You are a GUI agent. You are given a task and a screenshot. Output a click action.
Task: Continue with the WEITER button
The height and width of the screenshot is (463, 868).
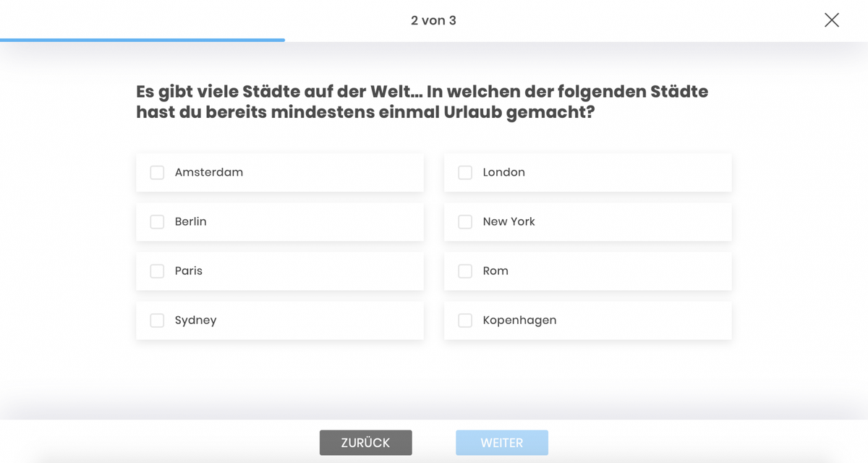pos(502,443)
